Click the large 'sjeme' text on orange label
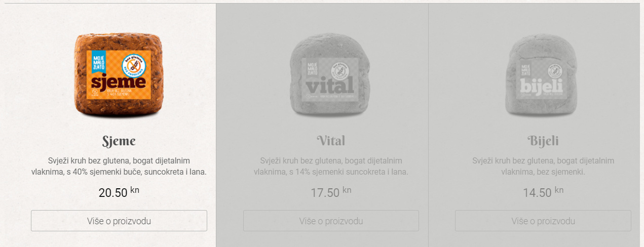The width and height of the screenshot is (644, 247). (x=119, y=82)
